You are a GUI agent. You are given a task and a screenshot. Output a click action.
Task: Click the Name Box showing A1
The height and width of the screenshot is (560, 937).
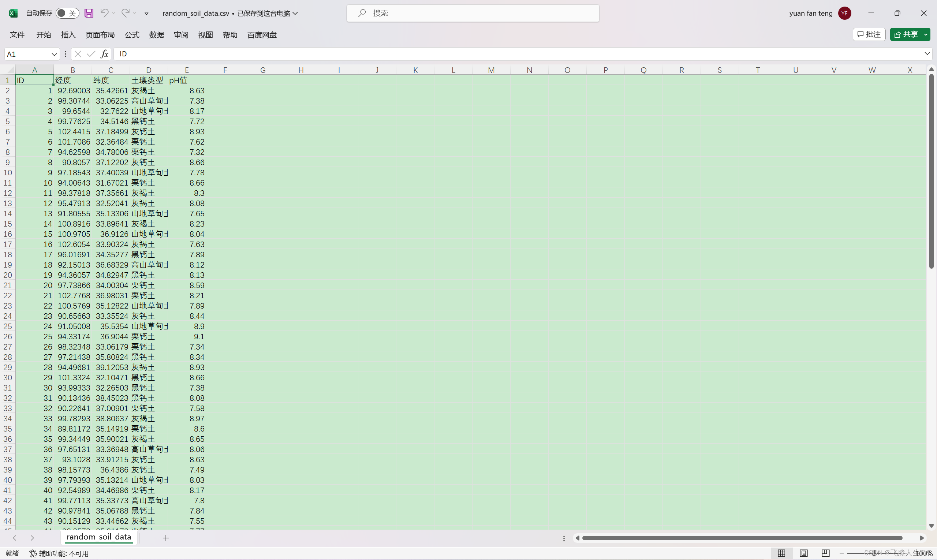click(x=28, y=54)
